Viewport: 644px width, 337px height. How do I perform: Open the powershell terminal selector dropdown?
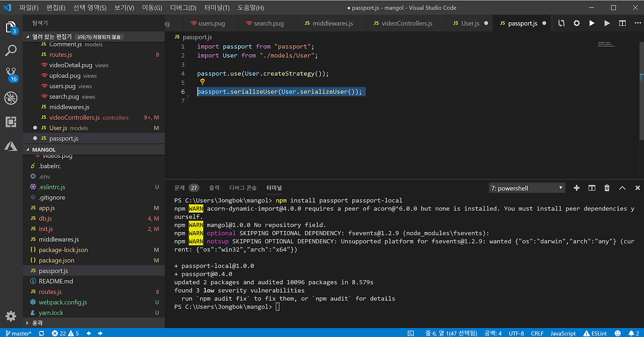[x=527, y=188]
